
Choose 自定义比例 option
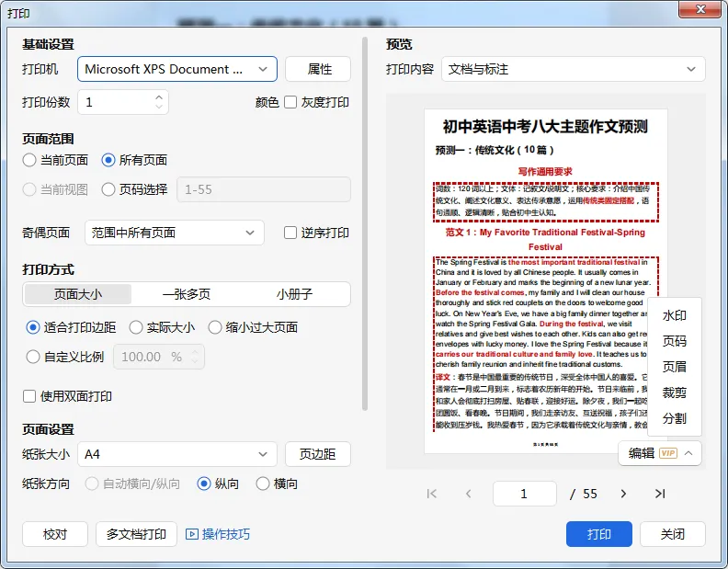(32, 357)
